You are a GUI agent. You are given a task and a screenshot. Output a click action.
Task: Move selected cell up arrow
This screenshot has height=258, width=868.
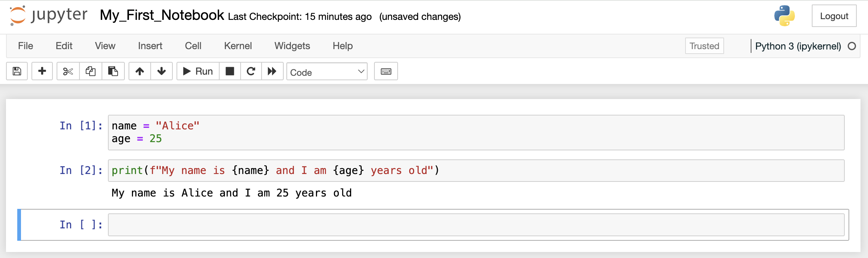[x=140, y=71]
